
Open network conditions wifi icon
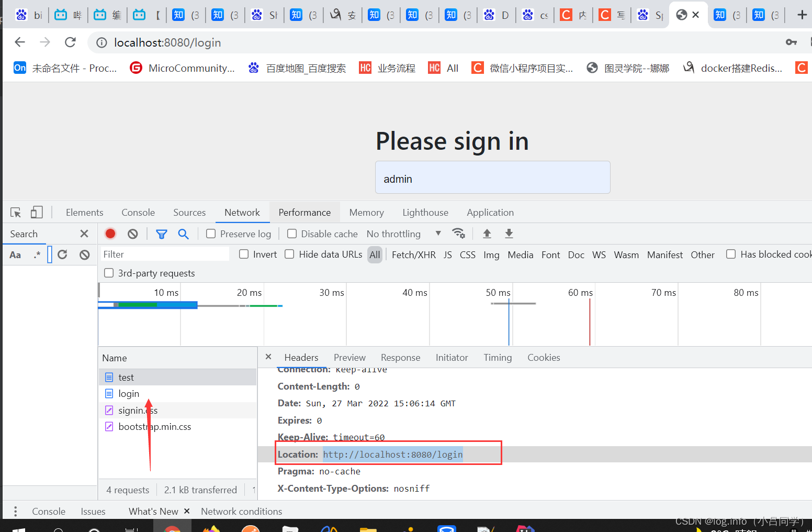(459, 234)
